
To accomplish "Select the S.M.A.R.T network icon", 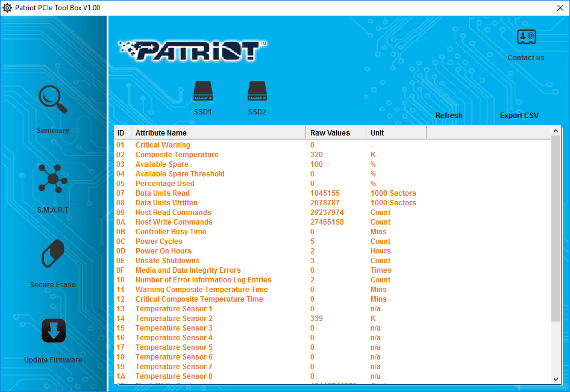I will [52, 178].
